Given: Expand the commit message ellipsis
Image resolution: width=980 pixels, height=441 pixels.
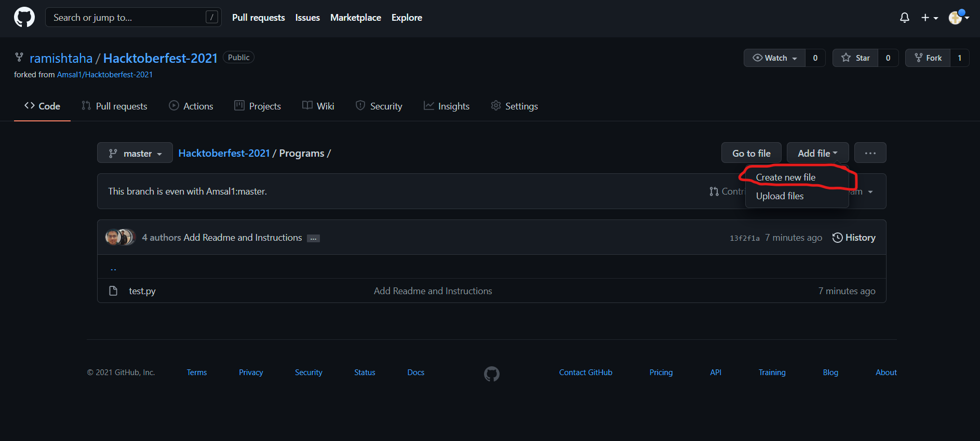Looking at the screenshot, I should (x=313, y=238).
